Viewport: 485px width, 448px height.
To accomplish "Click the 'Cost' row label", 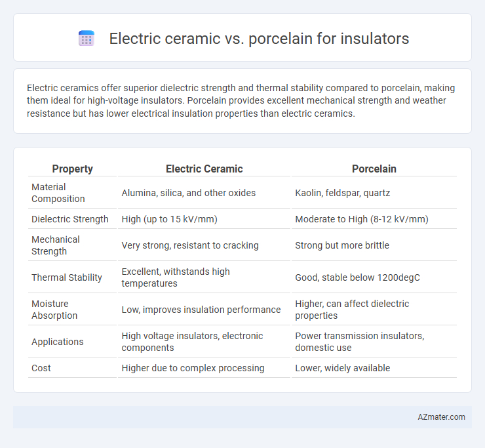I will [41, 368].
